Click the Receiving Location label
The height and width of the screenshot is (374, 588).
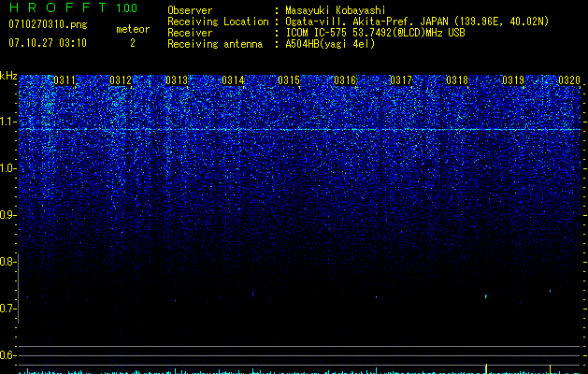(218, 22)
